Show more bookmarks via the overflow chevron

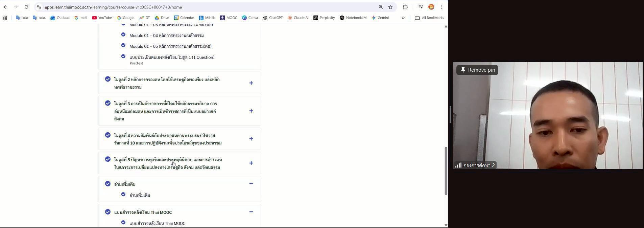[403, 18]
